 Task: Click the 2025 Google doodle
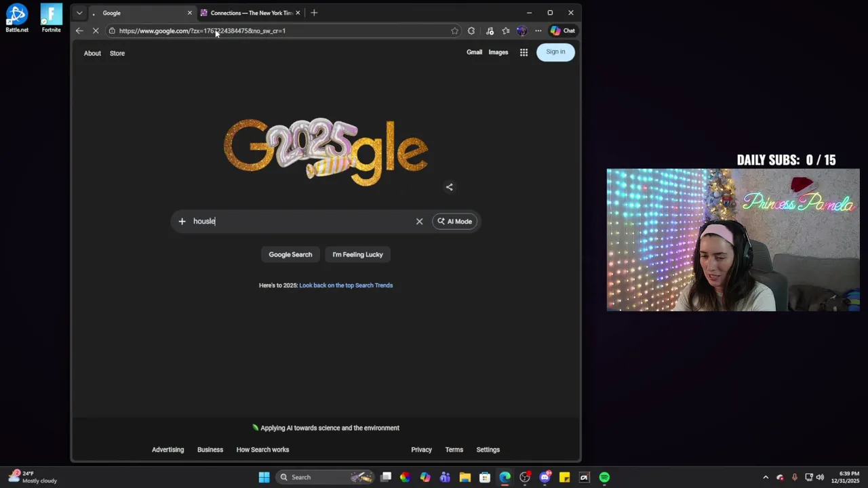pyautogui.click(x=325, y=152)
